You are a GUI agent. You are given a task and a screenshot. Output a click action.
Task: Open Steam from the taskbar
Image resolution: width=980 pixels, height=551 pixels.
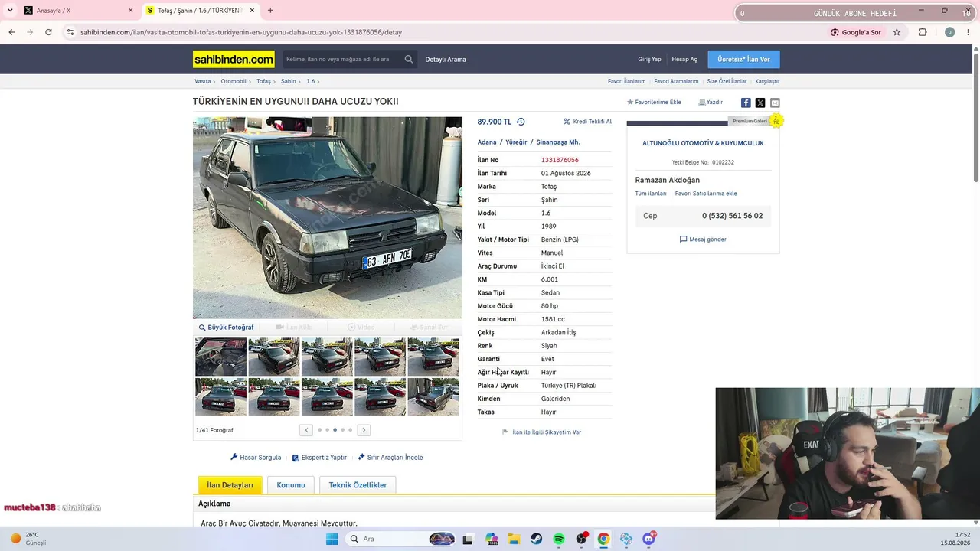537,539
